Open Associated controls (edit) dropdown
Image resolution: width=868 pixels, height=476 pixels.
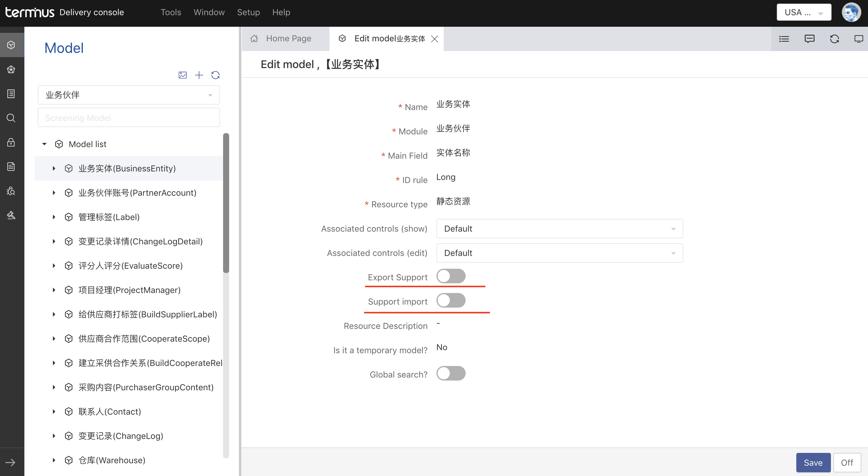pyautogui.click(x=560, y=253)
